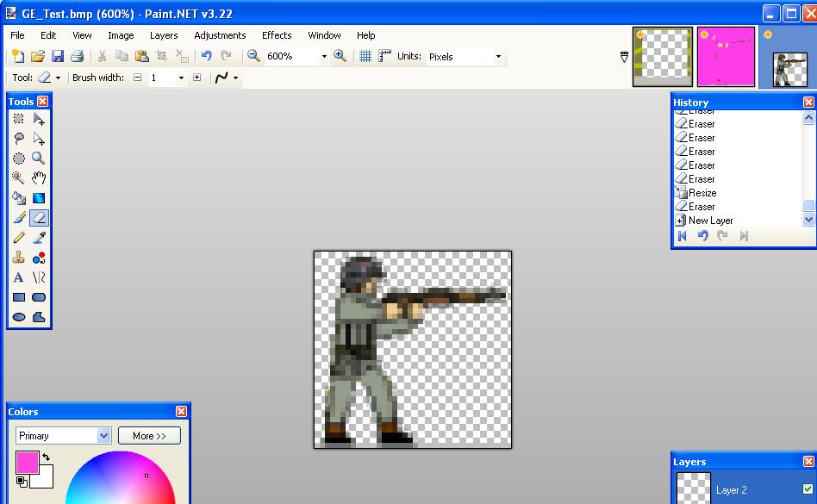Select the Ellipse Select tool
This screenshot has width=817, height=504.
[x=19, y=159]
